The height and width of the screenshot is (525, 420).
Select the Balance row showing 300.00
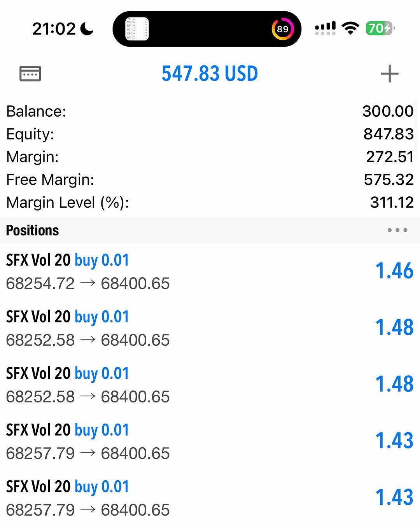point(210,111)
